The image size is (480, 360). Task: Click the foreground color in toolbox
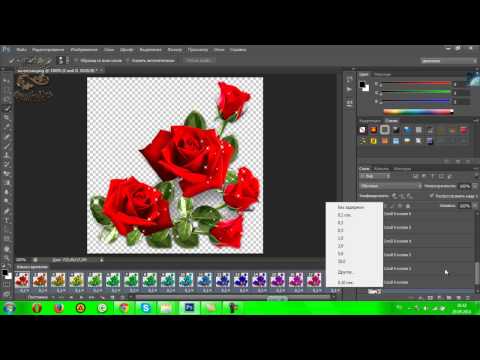point(5,273)
